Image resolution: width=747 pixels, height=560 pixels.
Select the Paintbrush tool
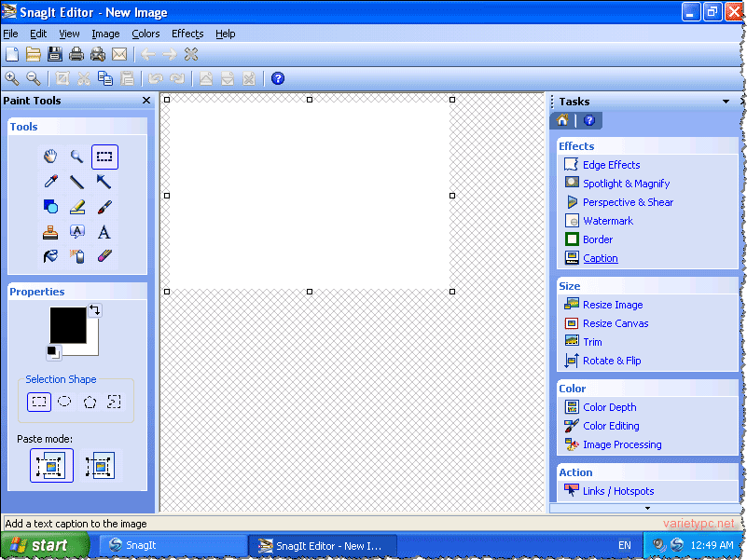(104, 207)
